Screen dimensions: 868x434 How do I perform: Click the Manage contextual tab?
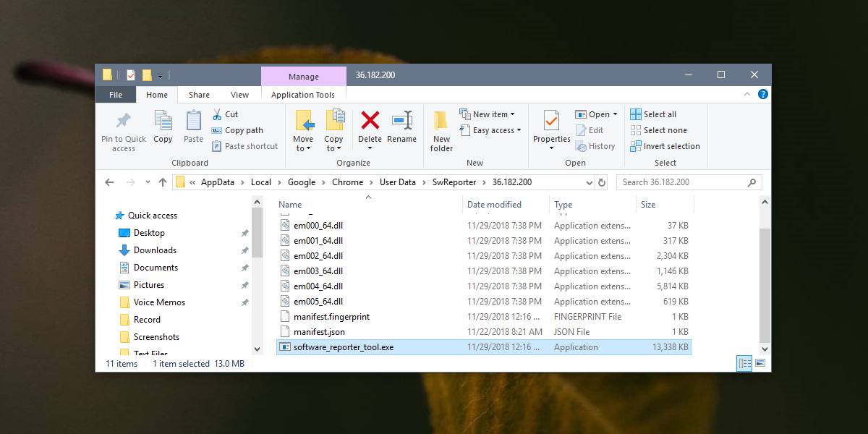pyautogui.click(x=304, y=77)
